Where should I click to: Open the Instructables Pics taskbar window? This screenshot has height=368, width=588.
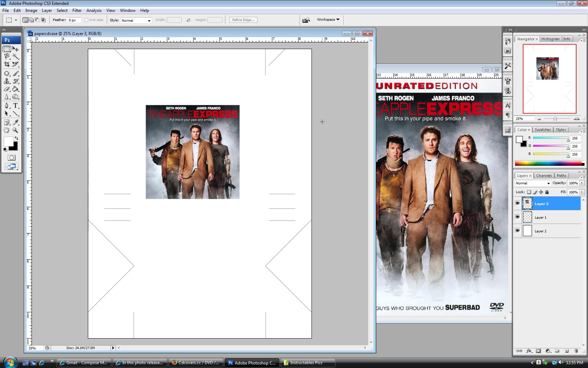point(307,362)
